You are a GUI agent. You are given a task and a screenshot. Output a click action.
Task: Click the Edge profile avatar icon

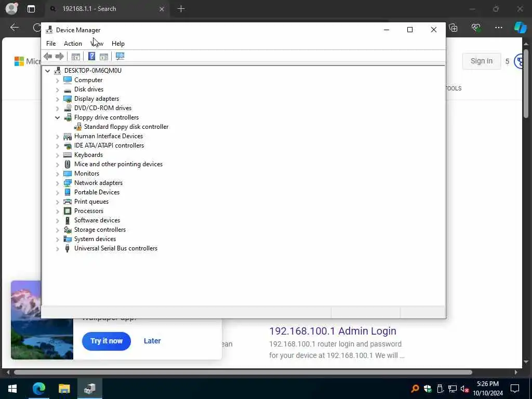12,9
